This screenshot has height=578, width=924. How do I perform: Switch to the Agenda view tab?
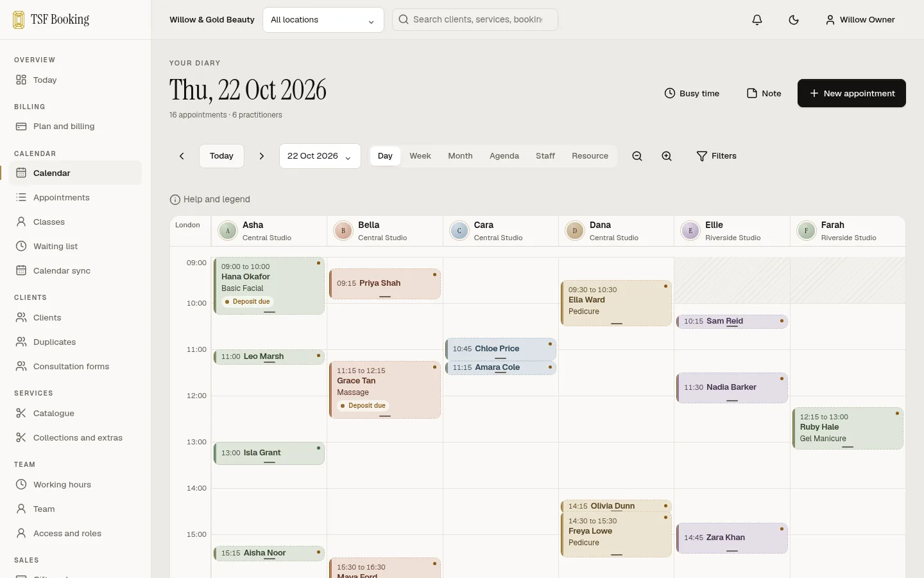[504, 156]
